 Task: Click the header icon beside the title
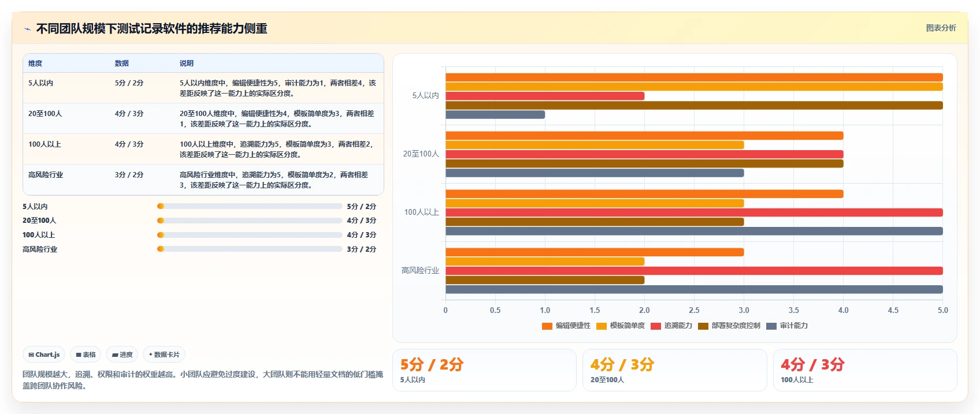click(x=27, y=29)
